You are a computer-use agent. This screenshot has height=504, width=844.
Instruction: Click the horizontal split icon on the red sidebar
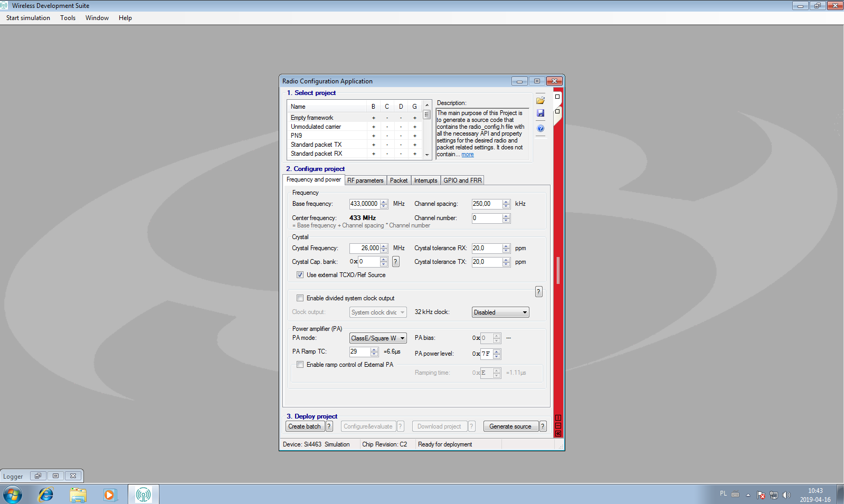(x=558, y=426)
